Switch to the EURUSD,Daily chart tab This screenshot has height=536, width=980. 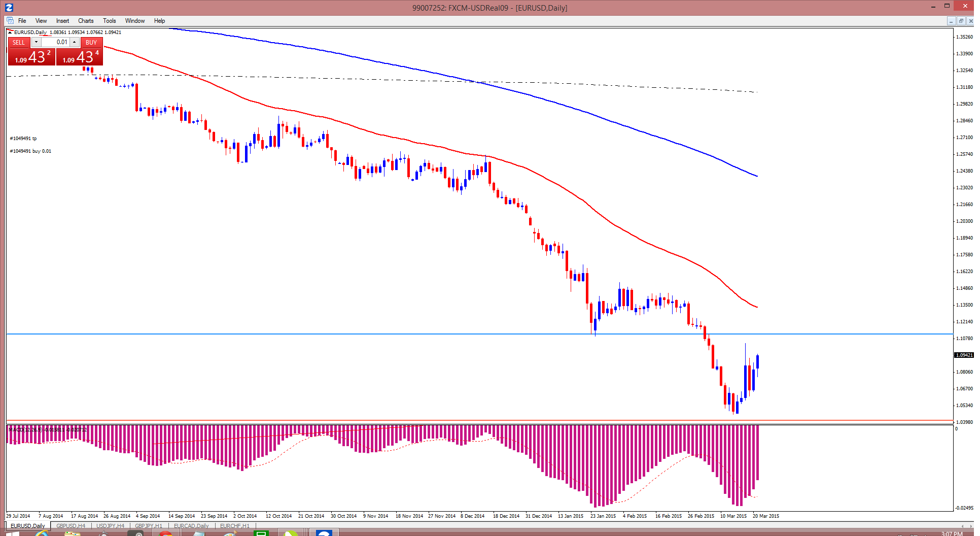tap(28, 526)
